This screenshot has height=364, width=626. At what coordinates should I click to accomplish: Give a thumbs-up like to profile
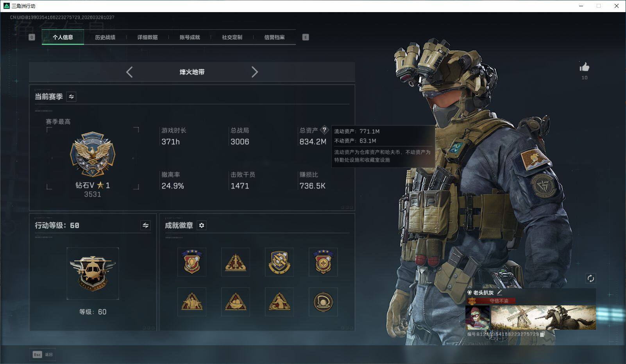(x=585, y=67)
